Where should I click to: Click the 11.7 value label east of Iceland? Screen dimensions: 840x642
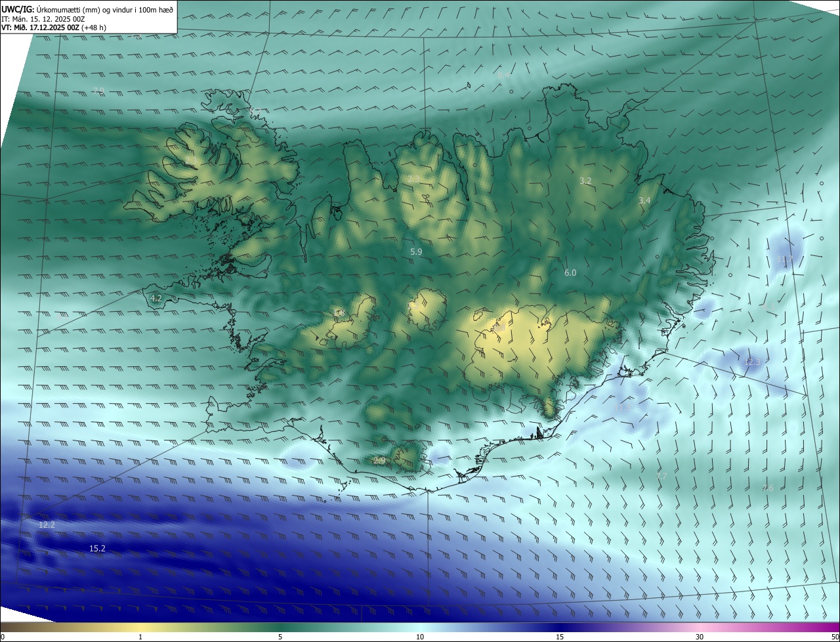click(x=785, y=260)
